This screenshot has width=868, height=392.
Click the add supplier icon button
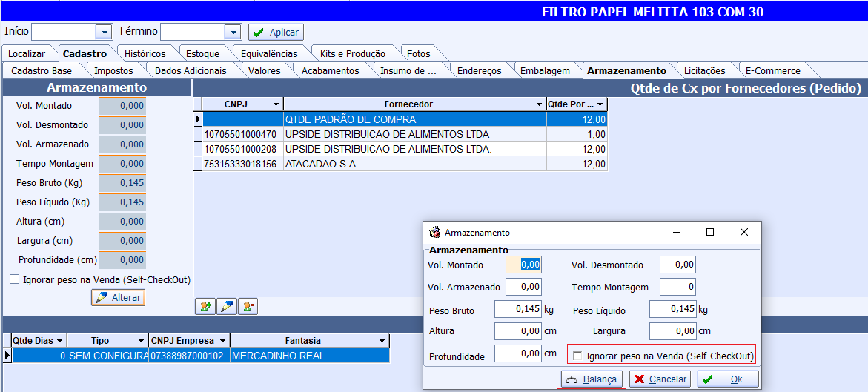(205, 306)
